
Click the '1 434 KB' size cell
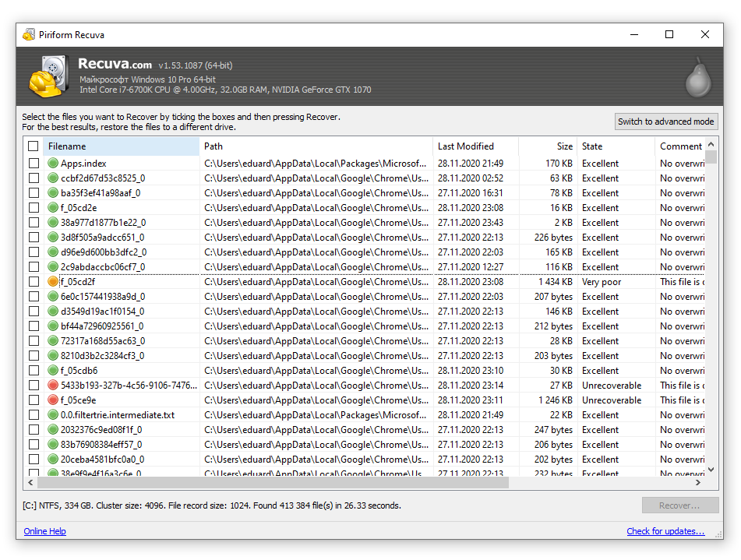[x=556, y=282]
